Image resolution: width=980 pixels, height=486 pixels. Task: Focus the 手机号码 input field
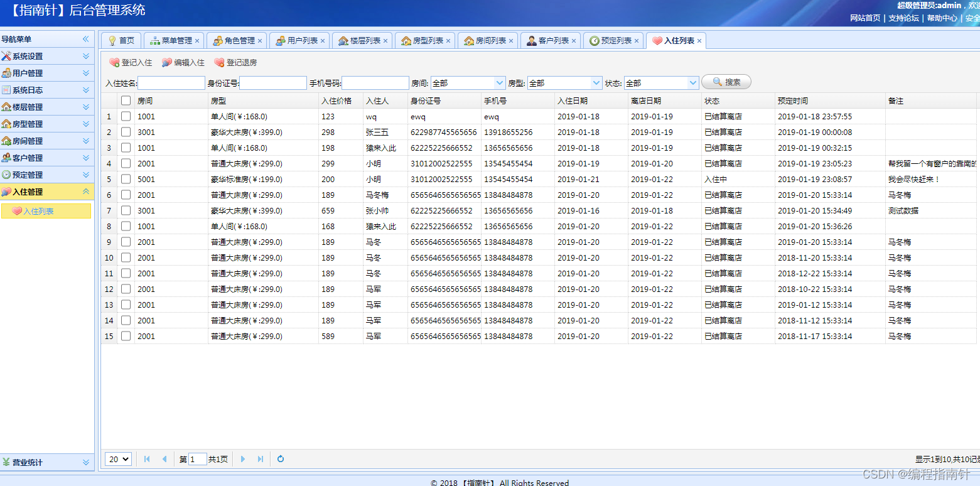click(x=375, y=83)
